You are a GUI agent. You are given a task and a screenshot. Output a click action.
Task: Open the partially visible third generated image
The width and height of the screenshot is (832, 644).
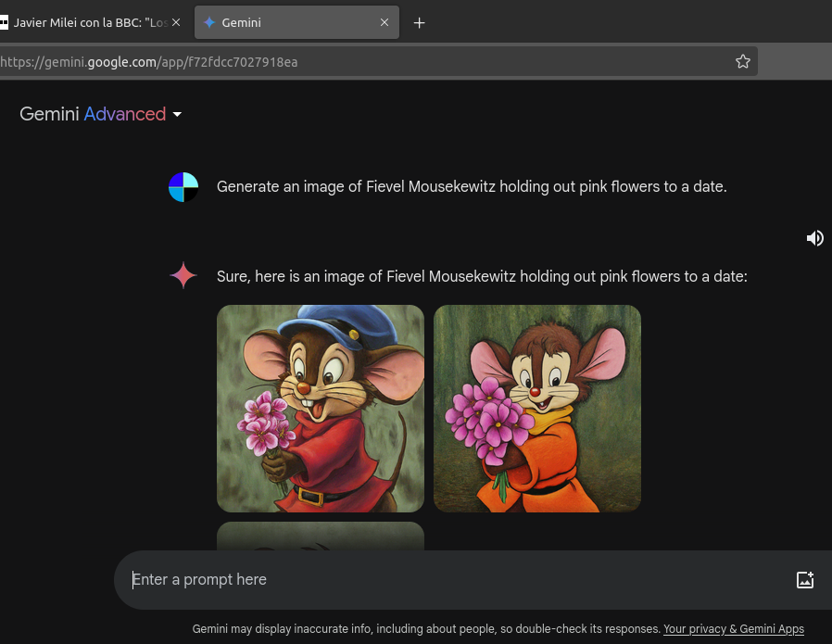point(321,536)
